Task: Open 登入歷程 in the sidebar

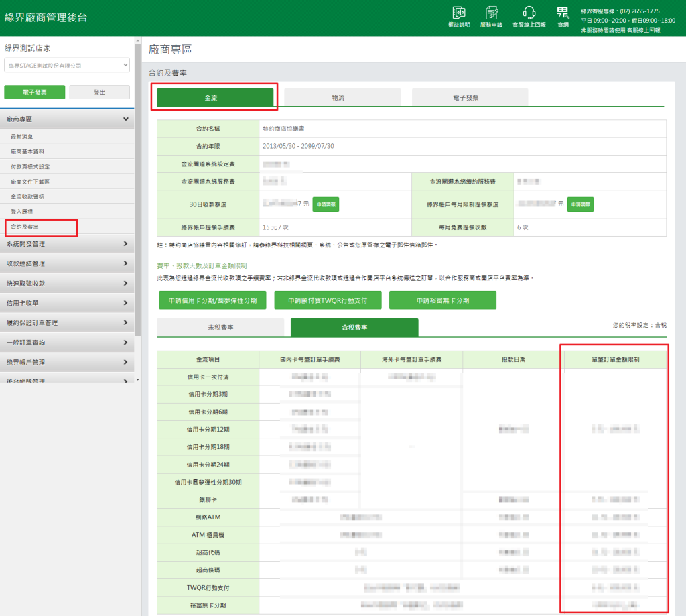Action: (x=22, y=211)
